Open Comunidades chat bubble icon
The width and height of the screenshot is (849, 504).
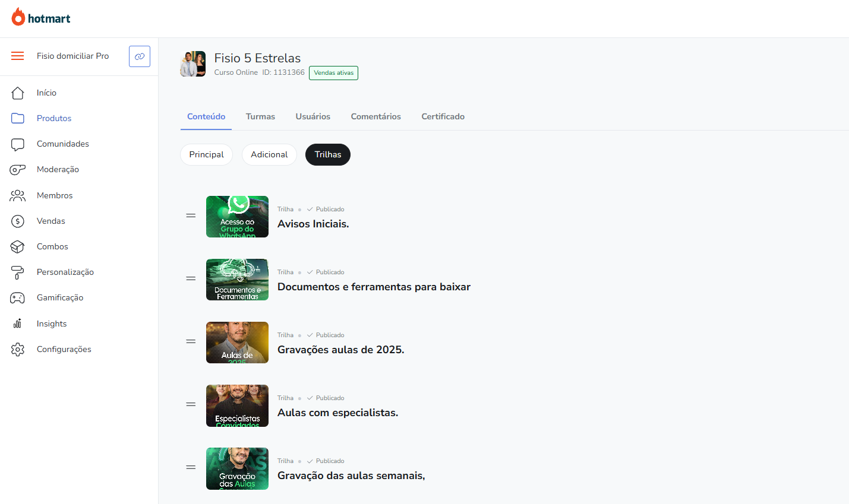[18, 144]
